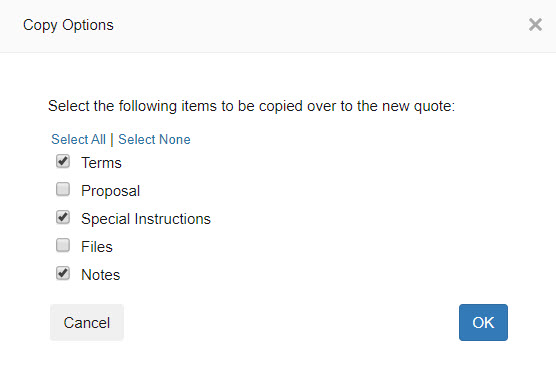Click the gray header bar of dialog

click(x=278, y=26)
